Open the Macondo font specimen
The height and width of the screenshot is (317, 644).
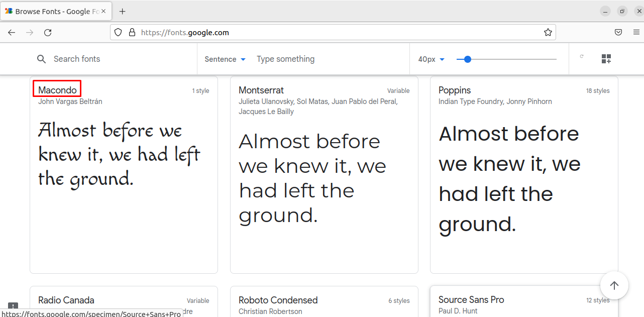(57, 90)
